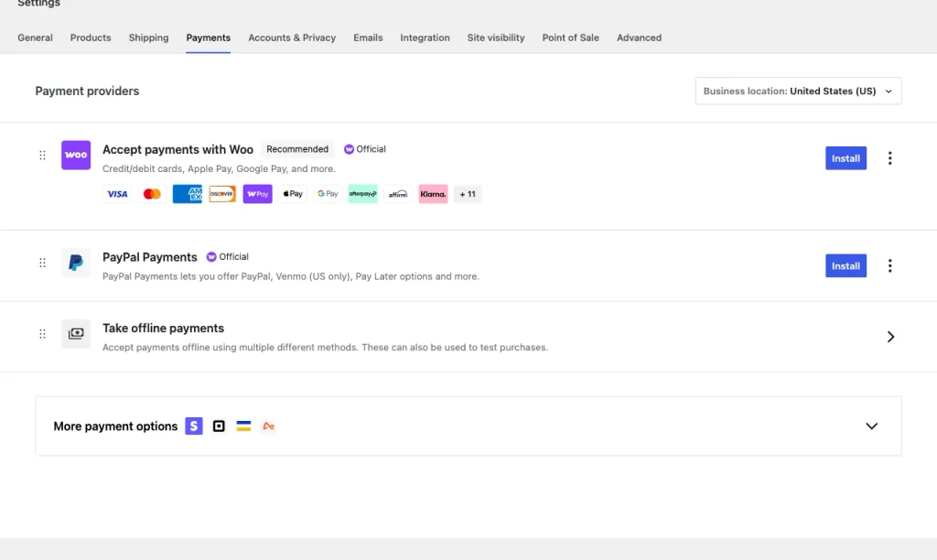The image size is (937, 560).
Task: Grab the drag handle for Woo payments row
Action: coord(42,156)
